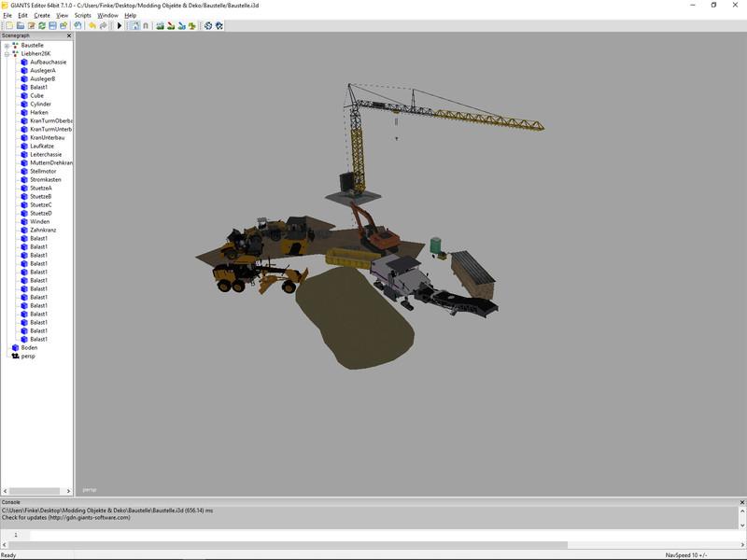This screenshot has height=560, width=747.
Task: Expand the Boden node in scenegraph
Action: pos(7,347)
